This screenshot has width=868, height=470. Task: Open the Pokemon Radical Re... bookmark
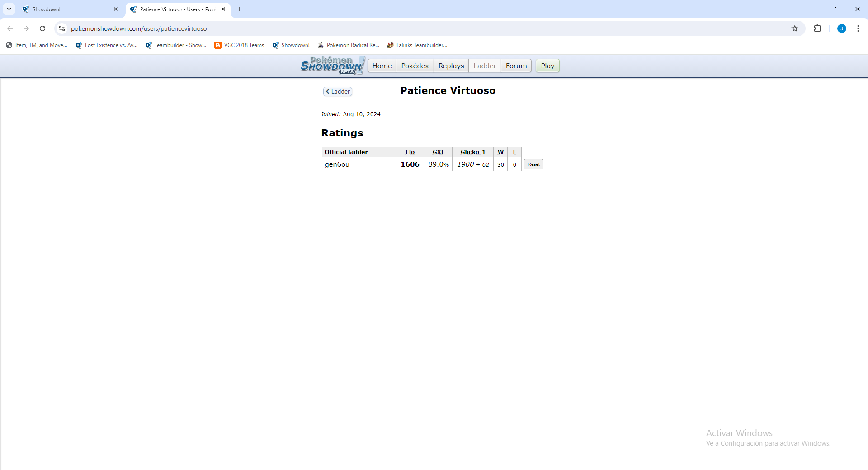pos(349,45)
